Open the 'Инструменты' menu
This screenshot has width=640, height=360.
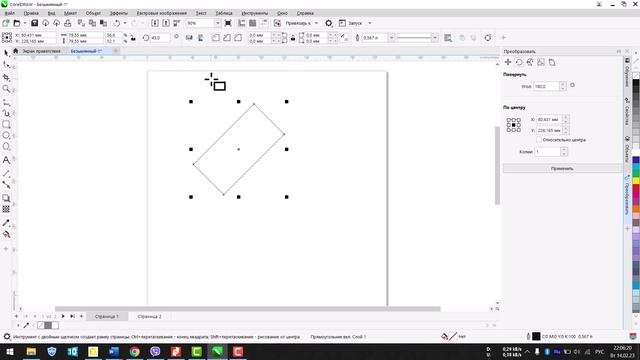[x=254, y=13]
